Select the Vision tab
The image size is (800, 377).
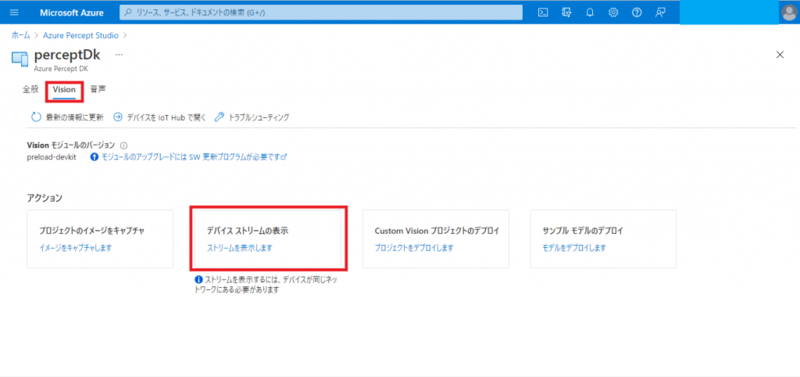point(64,90)
